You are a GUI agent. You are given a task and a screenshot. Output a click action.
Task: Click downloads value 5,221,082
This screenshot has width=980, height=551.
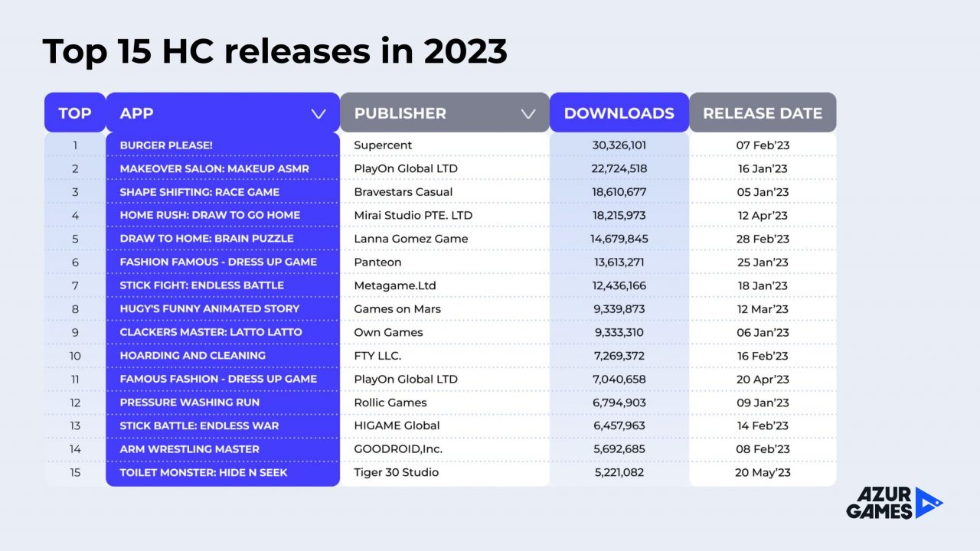click(x=619, y=473)
